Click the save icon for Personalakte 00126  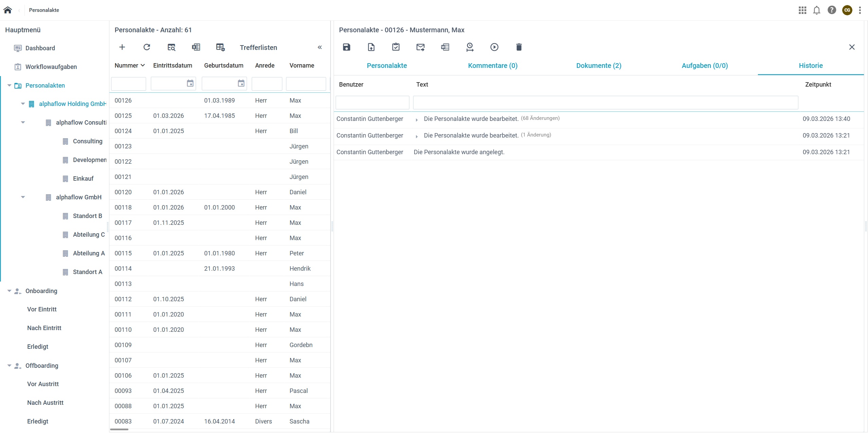click(x=346, y=47)
